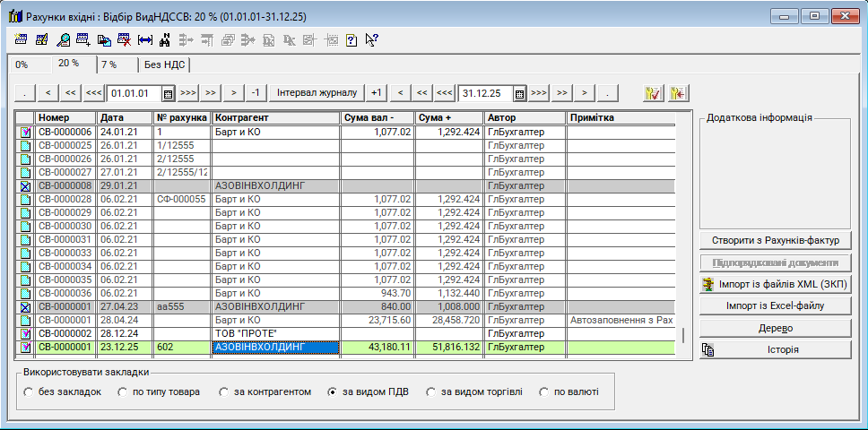
Task: Click the History button's document icon
Action: tap(708, 349)
